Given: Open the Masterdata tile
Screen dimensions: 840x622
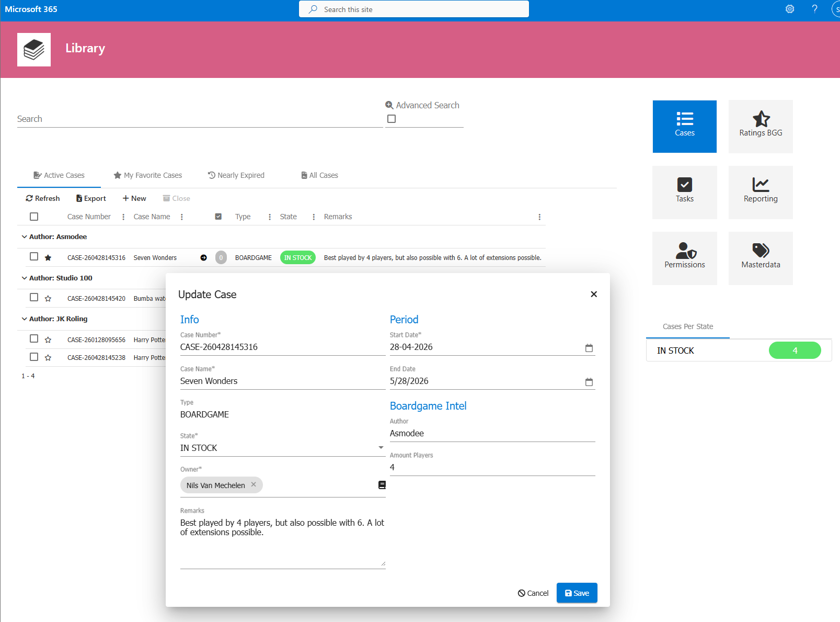Looking at the screenshot, I should coord(761,258).
